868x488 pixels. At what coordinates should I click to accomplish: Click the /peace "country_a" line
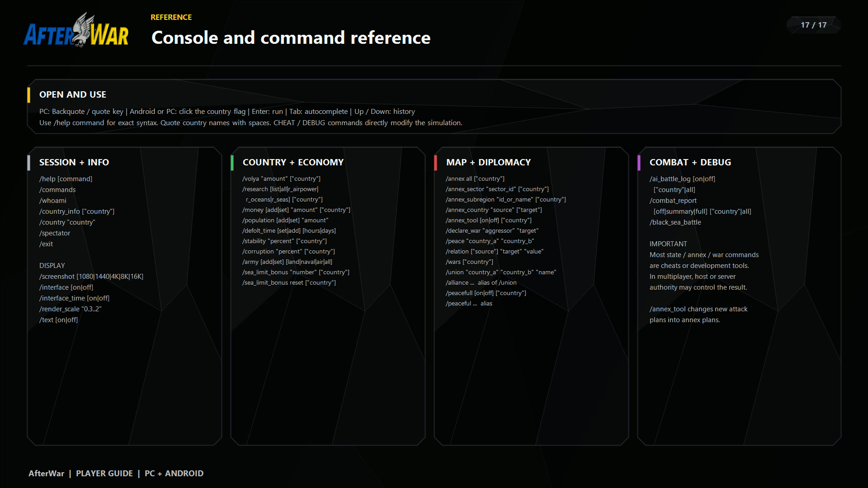pyautogui.click(x=490, y=241)
